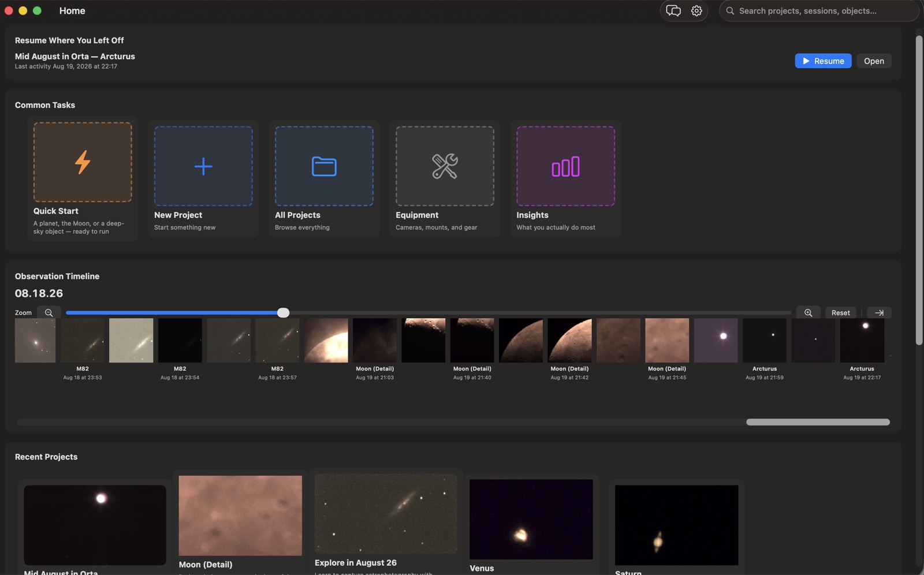Select Arcturus thumbnail from Aug 19 at 22:17
The image size is (924, 575).
(x=862, y=341)
